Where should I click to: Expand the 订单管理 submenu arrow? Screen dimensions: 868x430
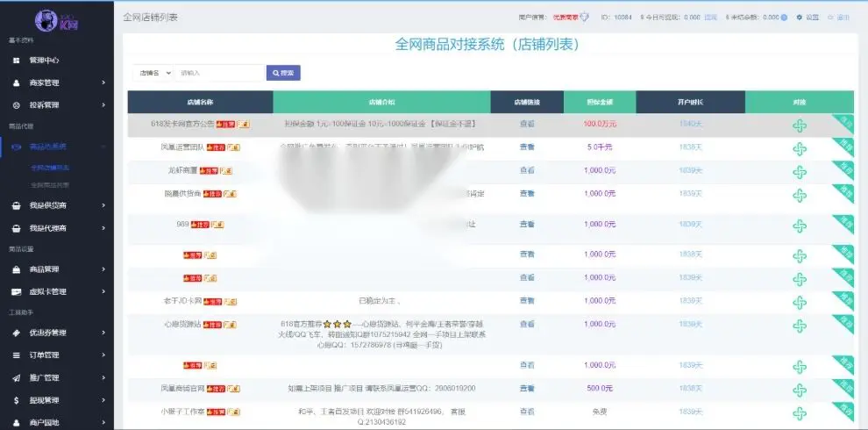(103, 355)
